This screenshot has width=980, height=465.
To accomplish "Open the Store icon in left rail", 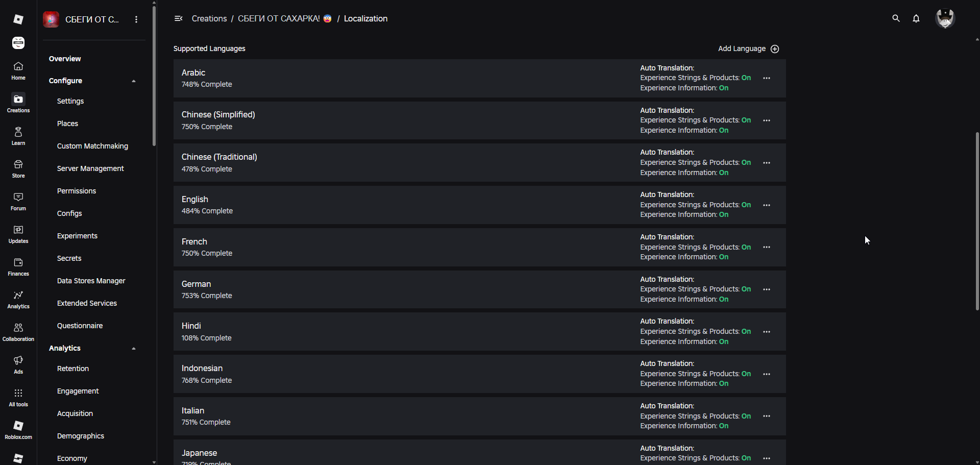I will [x=18, y=168].
